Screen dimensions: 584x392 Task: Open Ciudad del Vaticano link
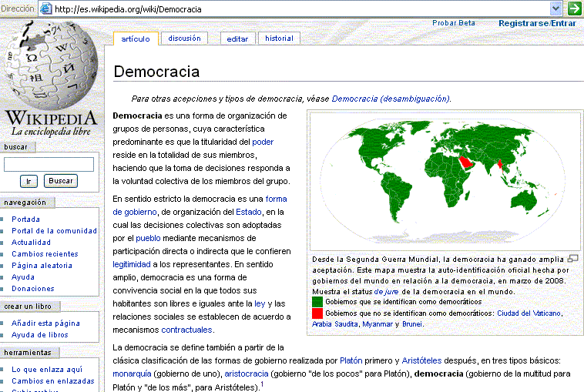(x=529, y=313)
